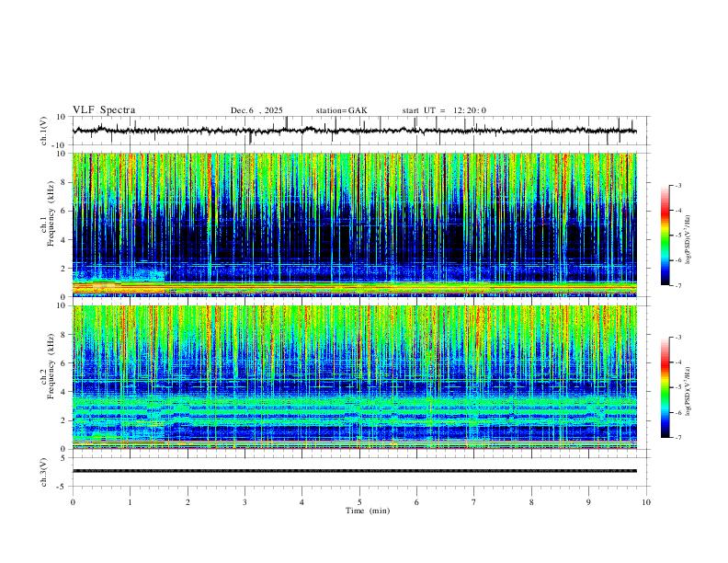
Task: Click the ch.1 spectrogram panel
Action: pyautogui.click(x=354, y=224)
